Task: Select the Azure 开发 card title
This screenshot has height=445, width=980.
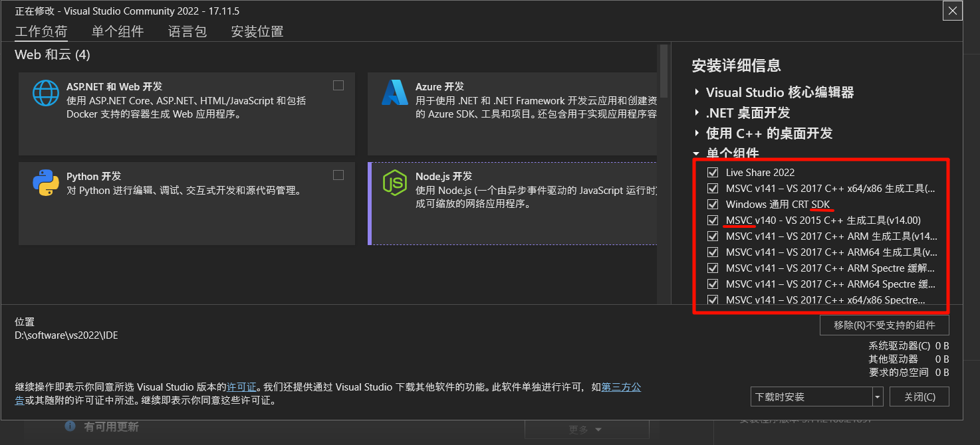Action: (x=439, y=86)
